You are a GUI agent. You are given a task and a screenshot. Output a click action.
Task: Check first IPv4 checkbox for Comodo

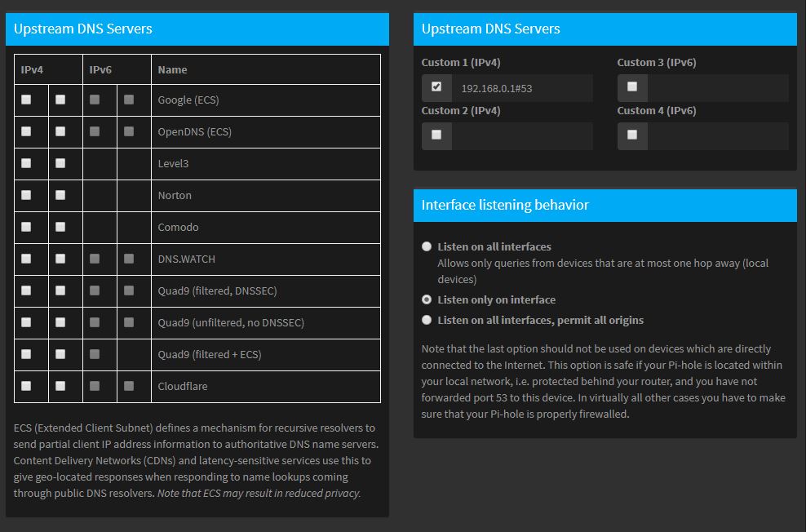click(x=26, y=227)
